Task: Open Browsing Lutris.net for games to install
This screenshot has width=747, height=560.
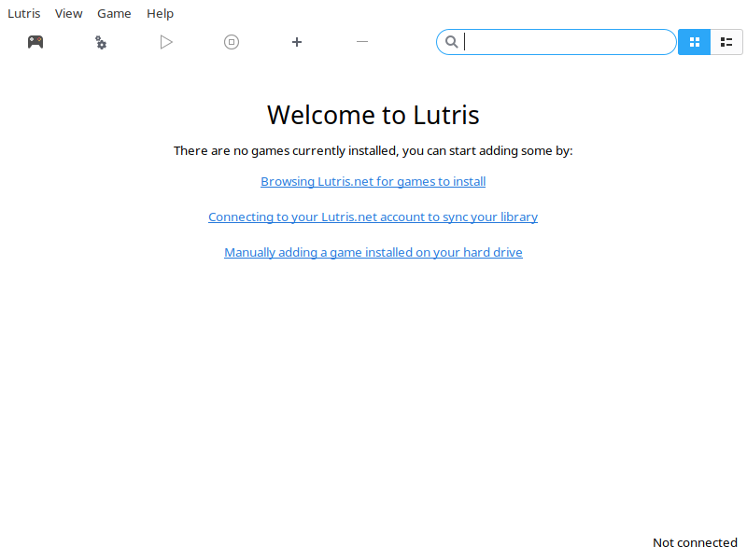Action: coord(373,181)
